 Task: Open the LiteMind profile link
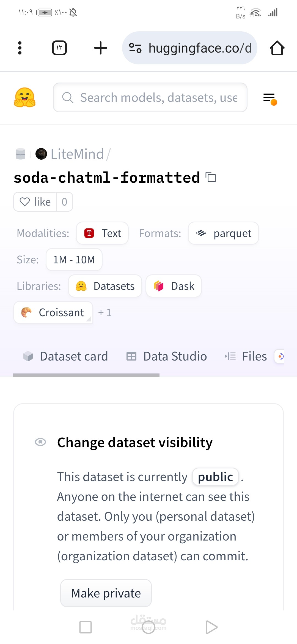[x=77, y=154]
